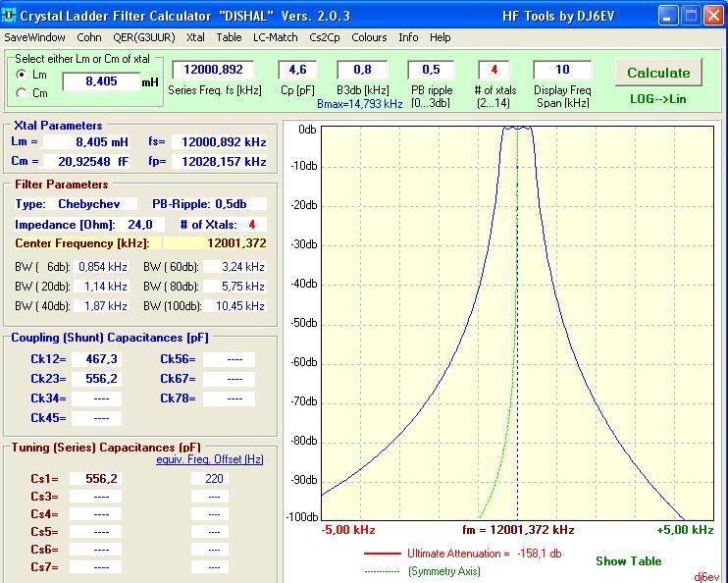Toggle LOG-->Lin scale switch
The height and width of the screenshot is (583, 728).
coord(657,99)
